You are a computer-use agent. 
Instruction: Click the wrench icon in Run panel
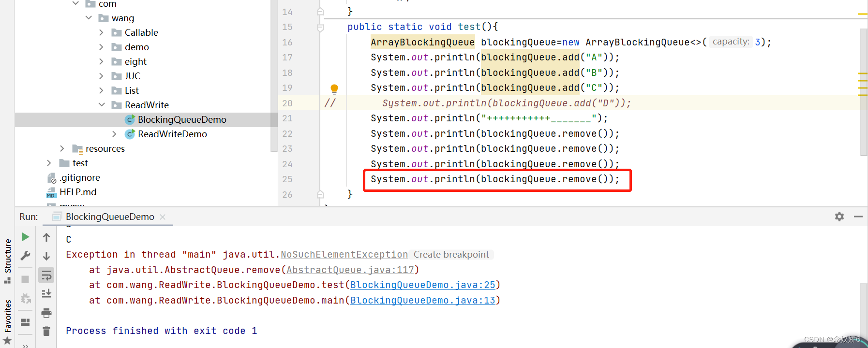26,256
